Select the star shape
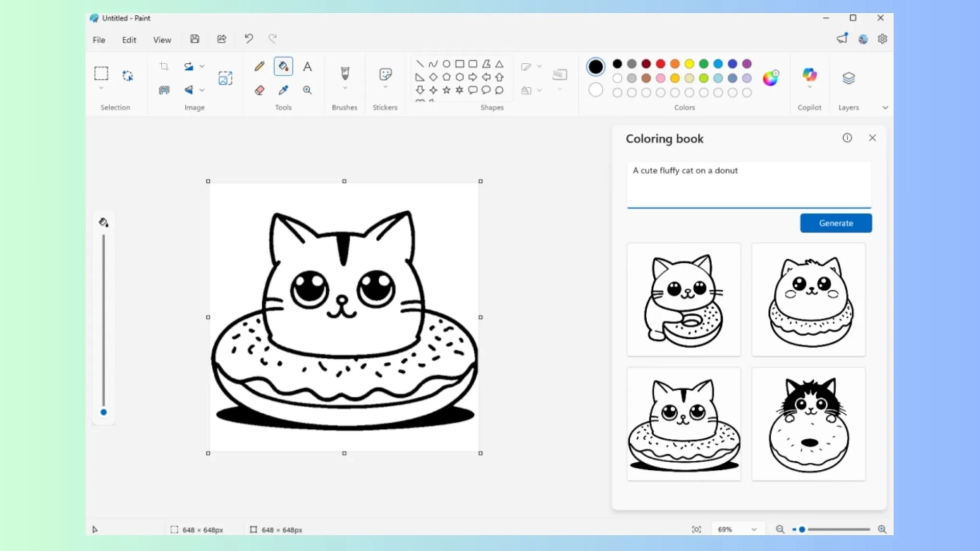The width and height of the screenshot is (980, 551). pos(446,90)
